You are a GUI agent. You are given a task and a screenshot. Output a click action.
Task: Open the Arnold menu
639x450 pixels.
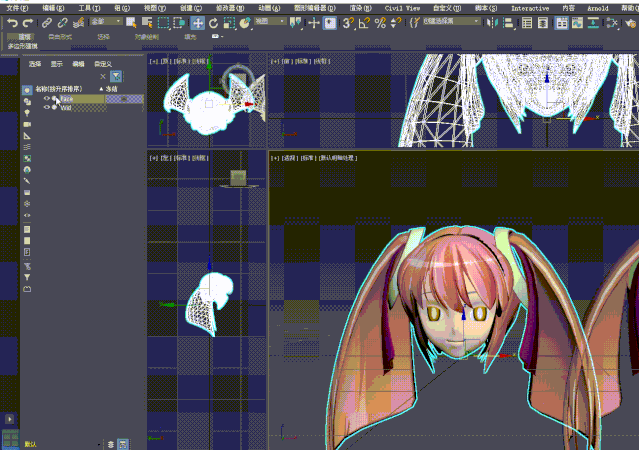pyautogui.click(x=598, y=8)
